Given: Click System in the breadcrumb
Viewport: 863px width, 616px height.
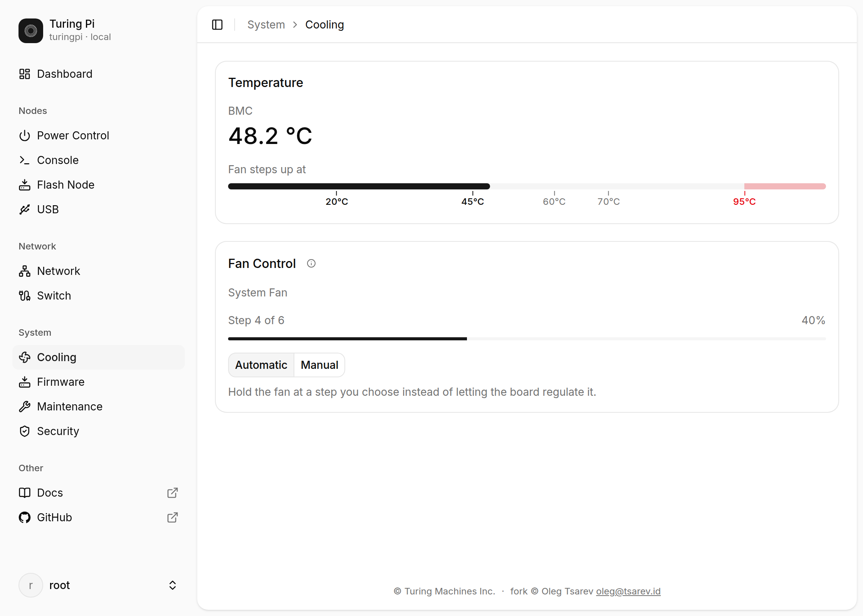Looking at the screenshot, I should [266, 25].
